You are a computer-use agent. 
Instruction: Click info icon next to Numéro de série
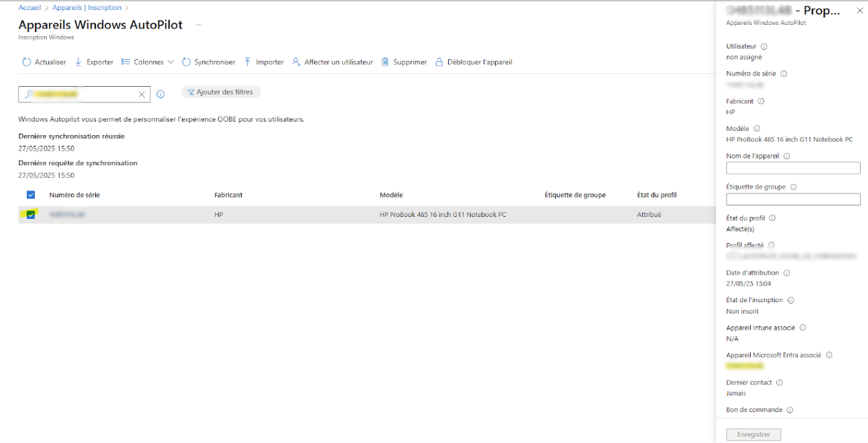(x=784, y=74)
